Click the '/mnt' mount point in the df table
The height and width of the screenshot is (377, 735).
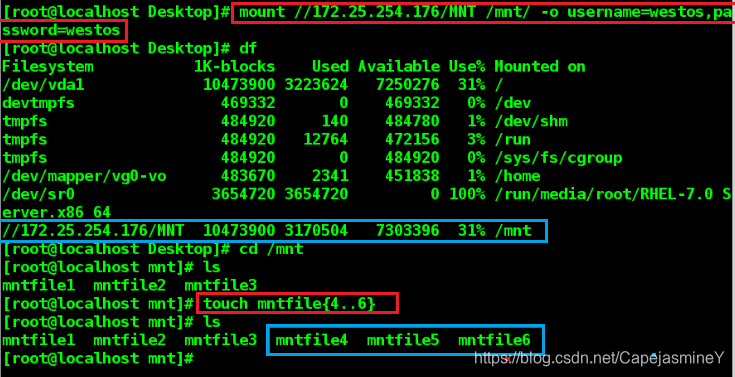(x=513, y=231)
